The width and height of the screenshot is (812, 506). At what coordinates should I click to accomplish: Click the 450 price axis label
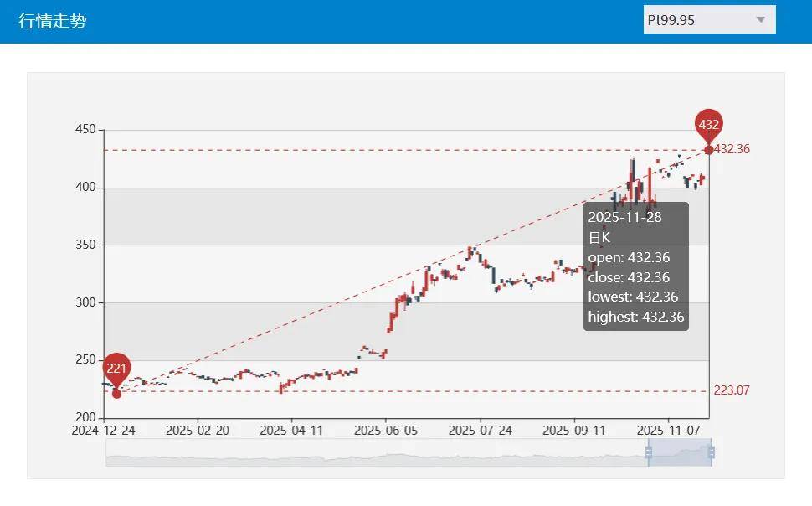coord(86,131)
